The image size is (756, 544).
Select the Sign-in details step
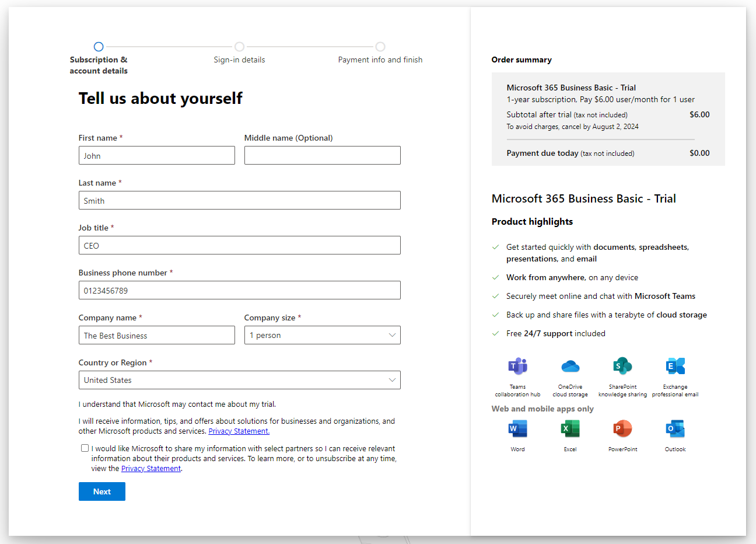click(x=239, y=47)
